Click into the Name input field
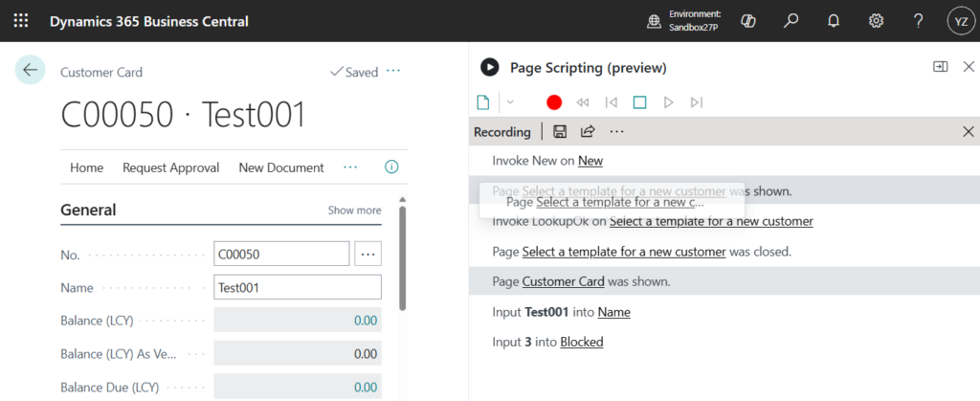This screenshot has width=980, height=401. tap(298, 287)
